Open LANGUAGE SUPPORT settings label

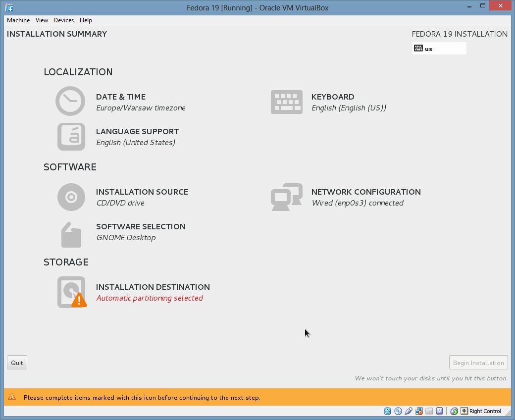[x=137, y=131]
